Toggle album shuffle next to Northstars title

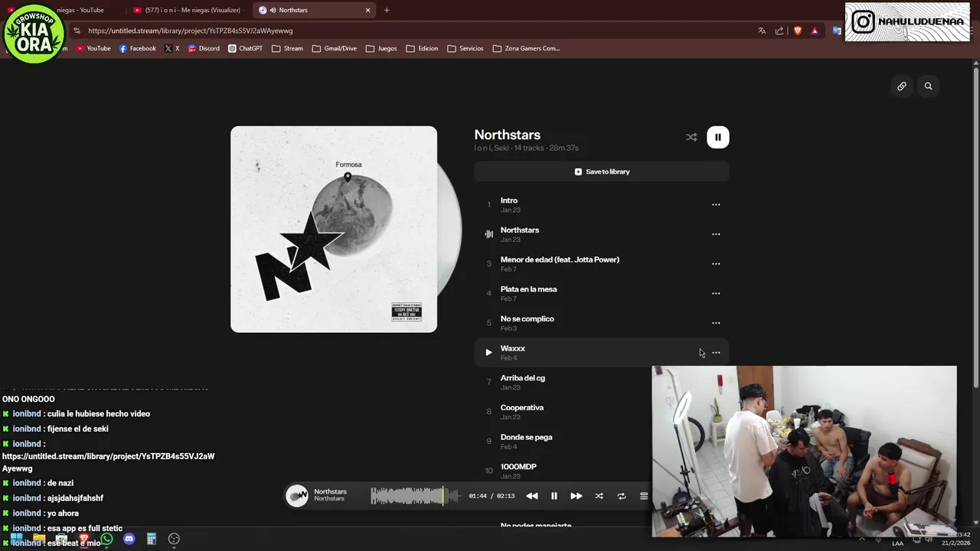pyautogui.click(x=691, y=137)
